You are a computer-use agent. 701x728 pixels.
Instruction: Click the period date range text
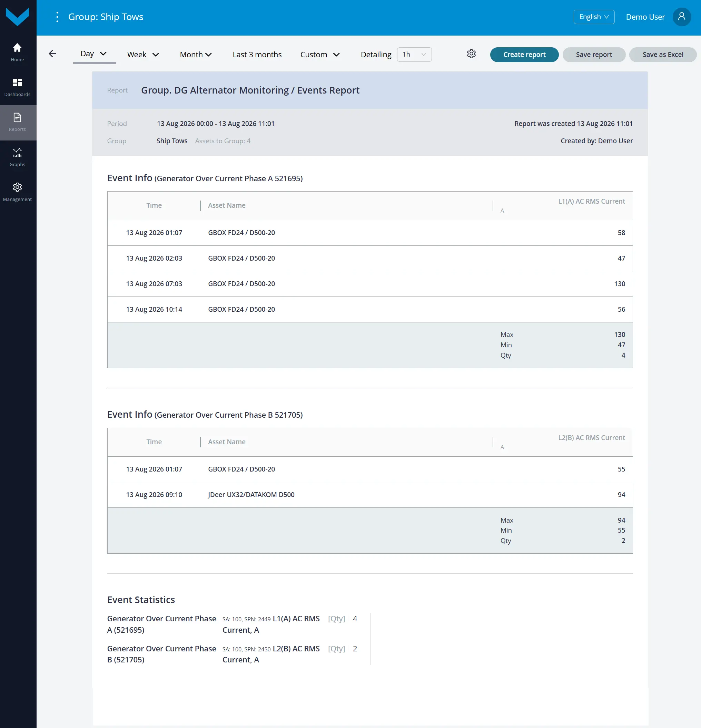(215, 124)
